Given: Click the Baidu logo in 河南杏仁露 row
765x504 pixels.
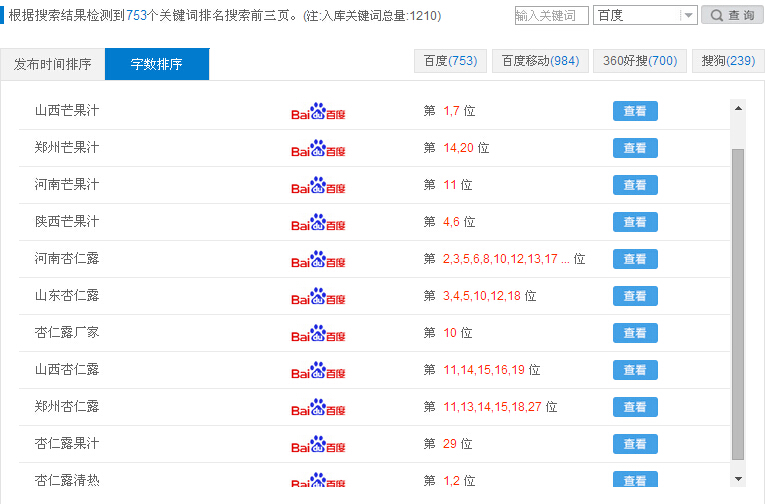Looking at the screenshot, I should tap(318, 260).
